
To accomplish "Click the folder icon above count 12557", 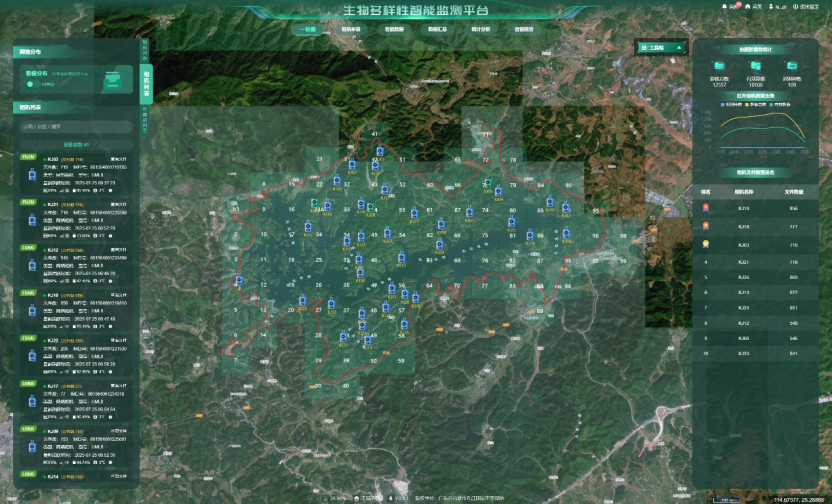I will pyautogui.click(x=719, y=66).
